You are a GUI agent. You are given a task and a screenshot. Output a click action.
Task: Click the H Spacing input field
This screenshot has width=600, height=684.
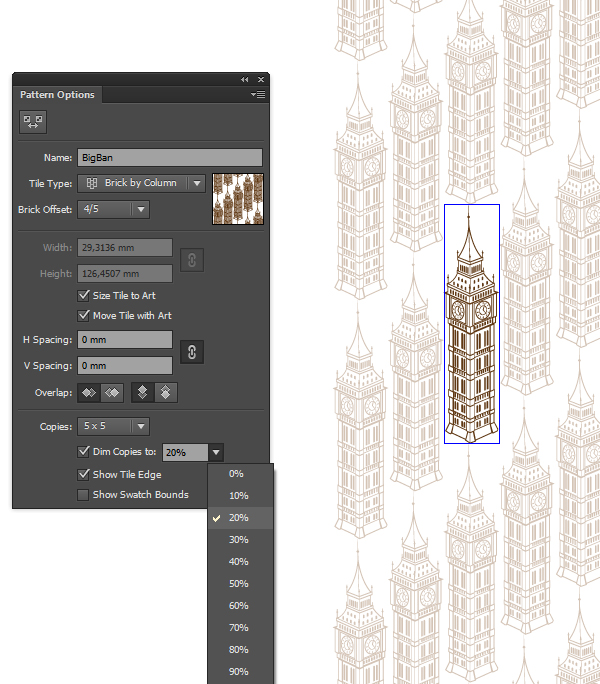pyautogui.click(x=125, y=339)
